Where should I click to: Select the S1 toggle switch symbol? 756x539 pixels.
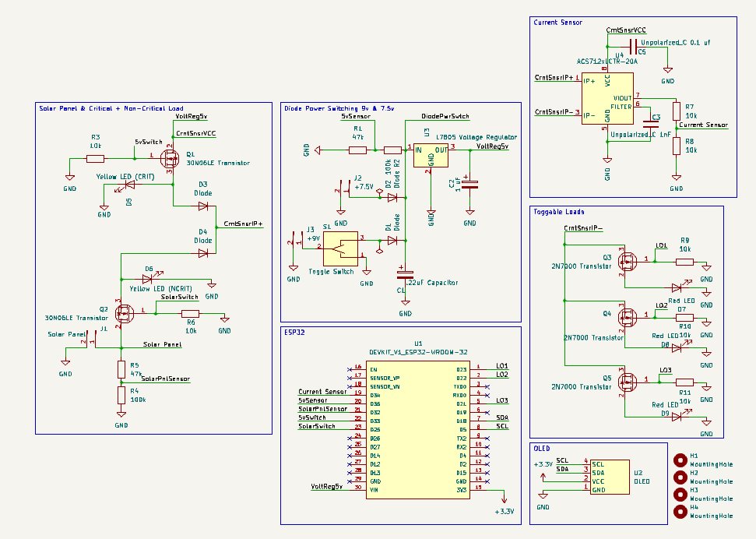pyautogui.click(x=340, y=248)
